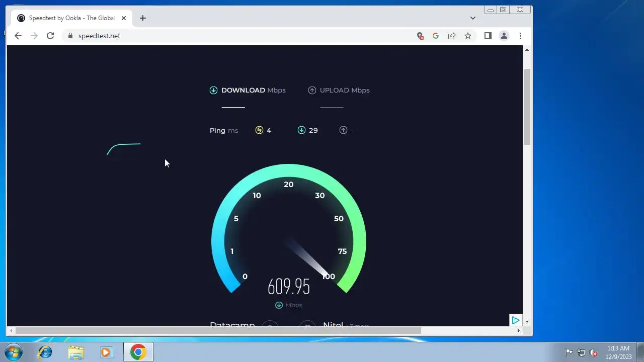The width and height of the screenshot is (644, 362).
Task: Click the vertical scrollbar thumb
Action: (527, 107)
